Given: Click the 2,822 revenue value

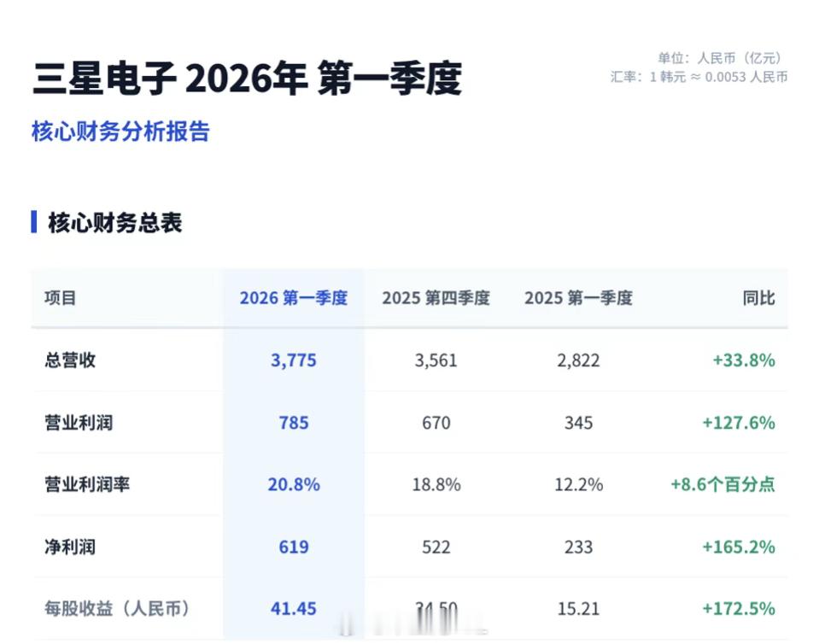Looking at the screenshot, I should (579, 360).
